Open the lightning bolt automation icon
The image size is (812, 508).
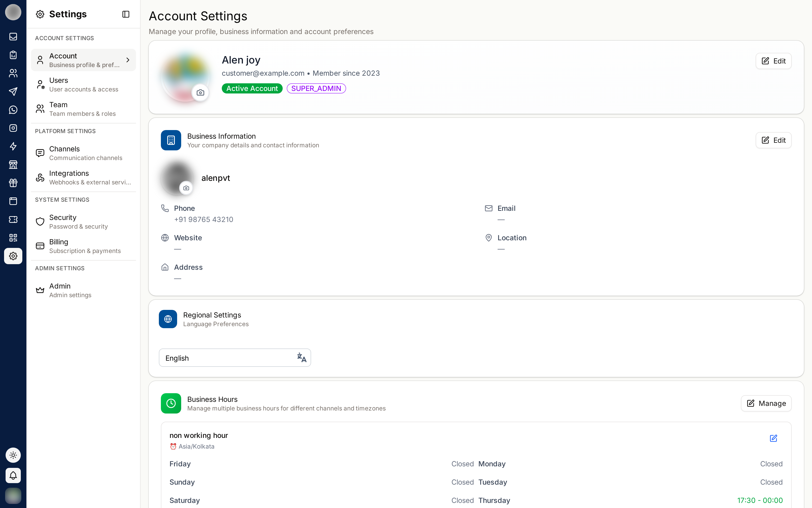coord(13,146)
